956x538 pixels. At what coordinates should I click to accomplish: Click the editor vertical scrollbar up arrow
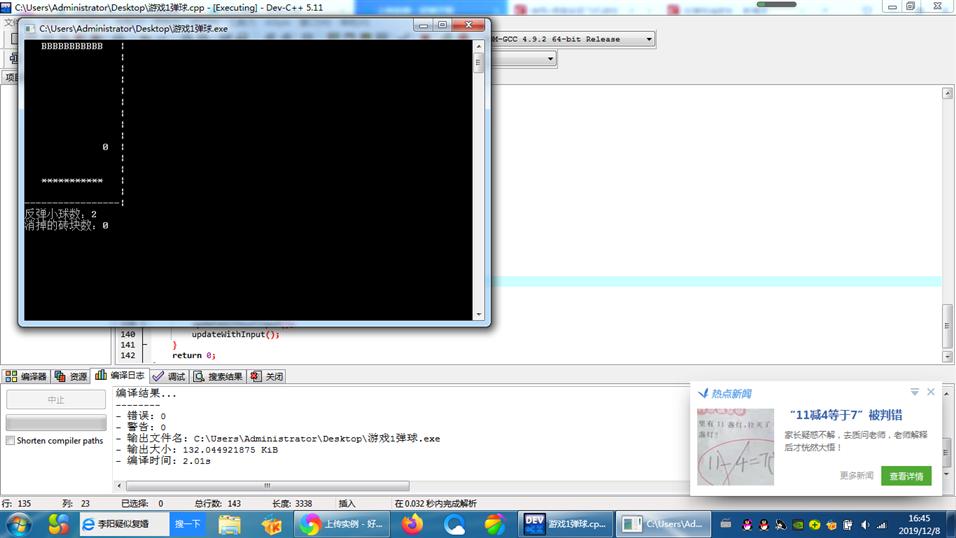[x=947, y=93]
